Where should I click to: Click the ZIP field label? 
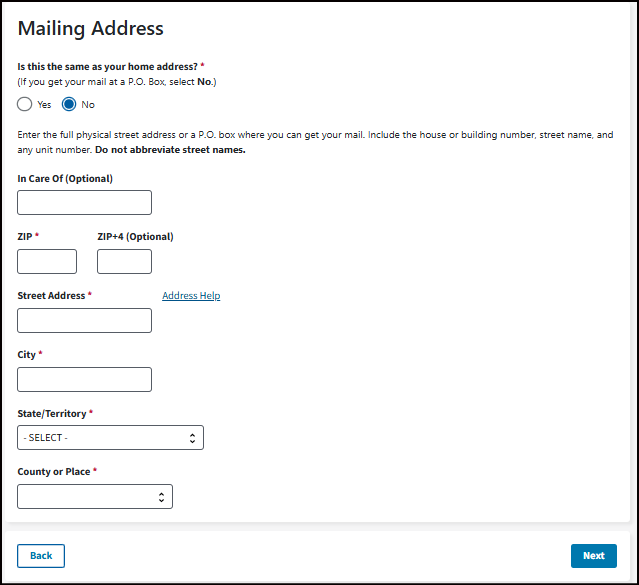click(28, 237)
